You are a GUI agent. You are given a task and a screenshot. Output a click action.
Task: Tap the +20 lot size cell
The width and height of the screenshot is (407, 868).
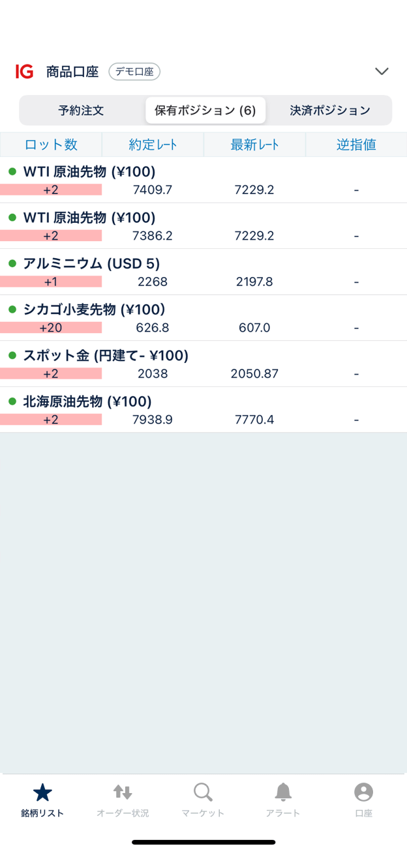pos(51,328)
